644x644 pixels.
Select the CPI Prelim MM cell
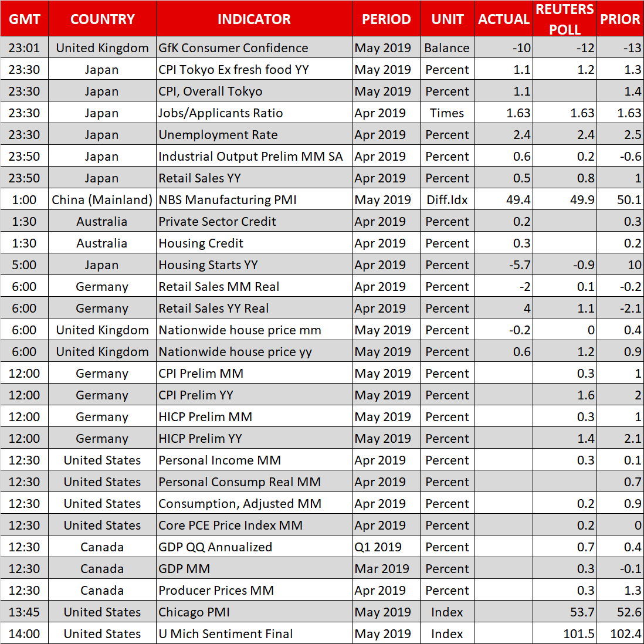(254, 374)
